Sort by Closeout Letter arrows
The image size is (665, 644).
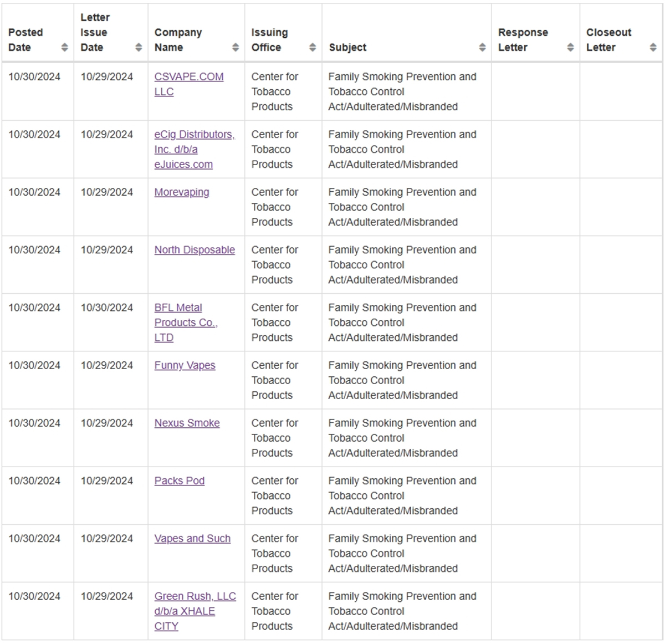(653, 47)
